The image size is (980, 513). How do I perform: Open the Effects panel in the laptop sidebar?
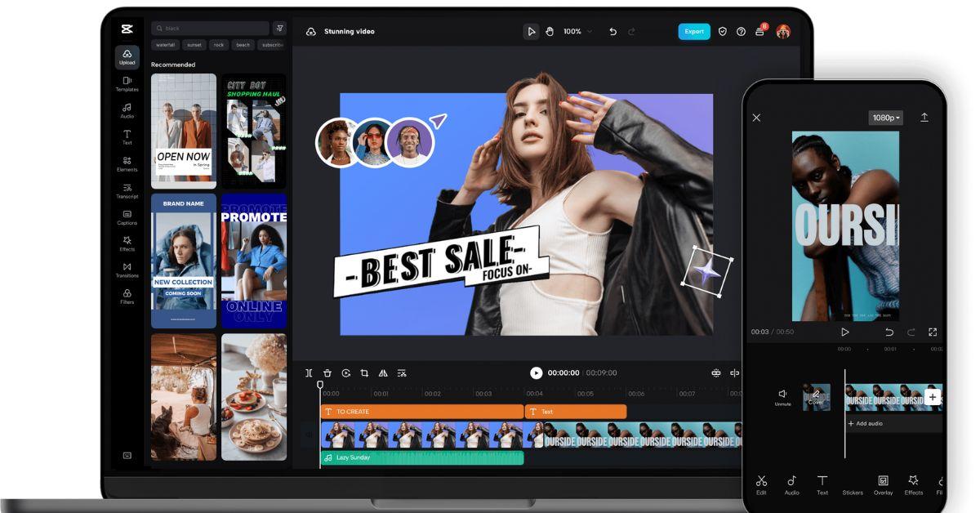click(x=127, y=243)
